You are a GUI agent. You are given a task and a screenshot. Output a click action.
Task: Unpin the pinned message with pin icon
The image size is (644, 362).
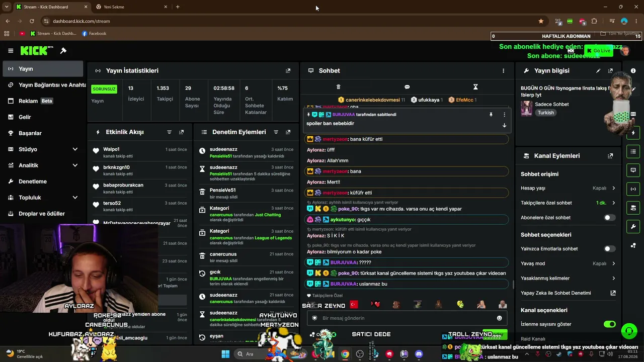pyautogui.click(x=491, y=115)
